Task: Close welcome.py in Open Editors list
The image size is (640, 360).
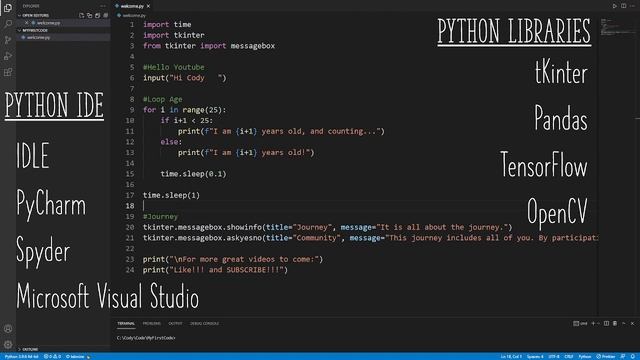Action: (x=27, y=23)
